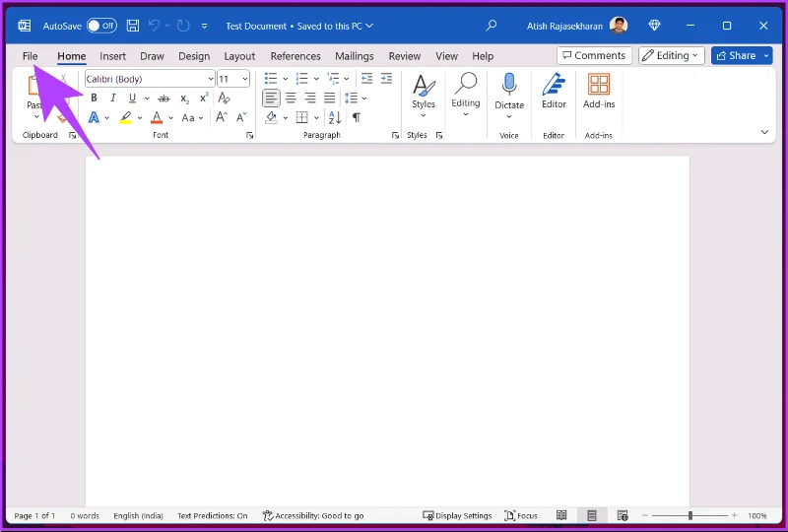Apply Superscript formatting
This screenshot has height=532, width=788.
(204, 99)
